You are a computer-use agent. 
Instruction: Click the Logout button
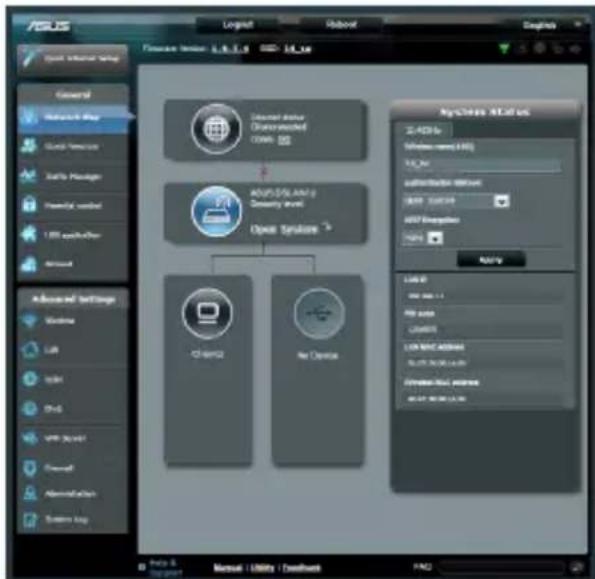pos(238,25)
